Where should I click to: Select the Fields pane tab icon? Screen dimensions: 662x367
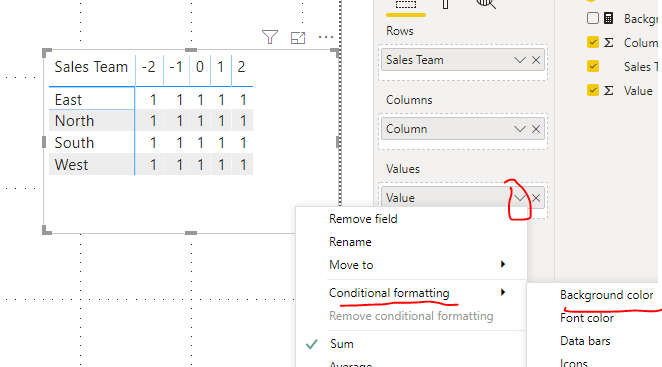pyautogui.click(x=406, y=5)
